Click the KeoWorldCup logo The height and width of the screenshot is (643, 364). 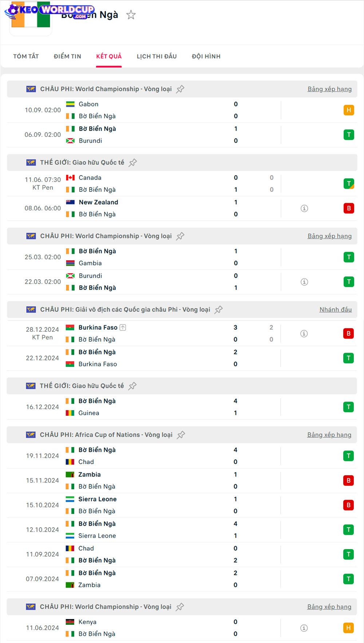point(50,10)
